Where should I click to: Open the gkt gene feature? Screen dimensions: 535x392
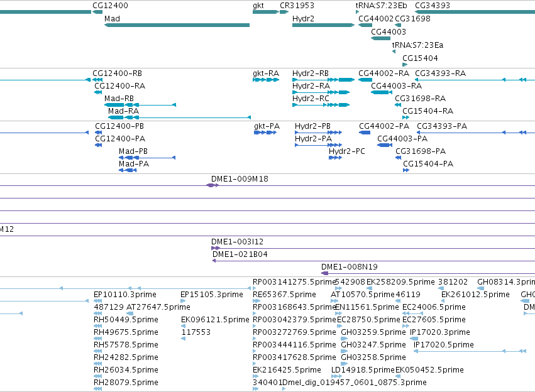tap(266, 12)
